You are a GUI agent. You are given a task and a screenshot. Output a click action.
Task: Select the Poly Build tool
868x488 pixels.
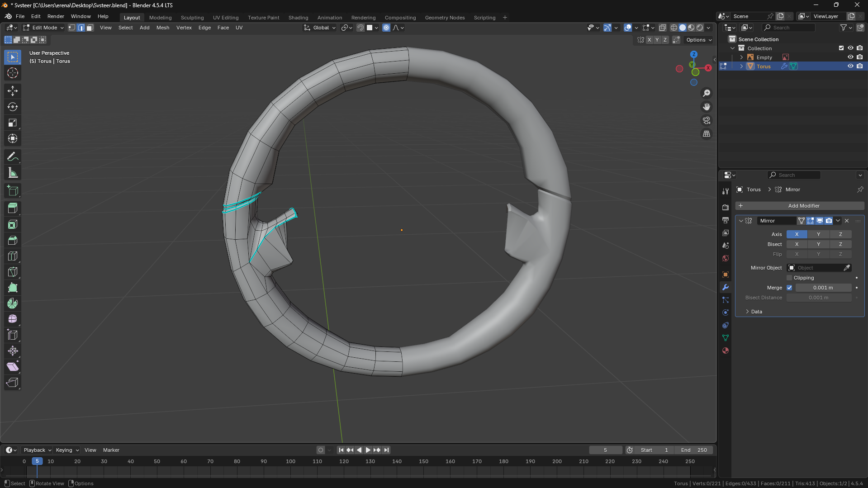[13, 288]
